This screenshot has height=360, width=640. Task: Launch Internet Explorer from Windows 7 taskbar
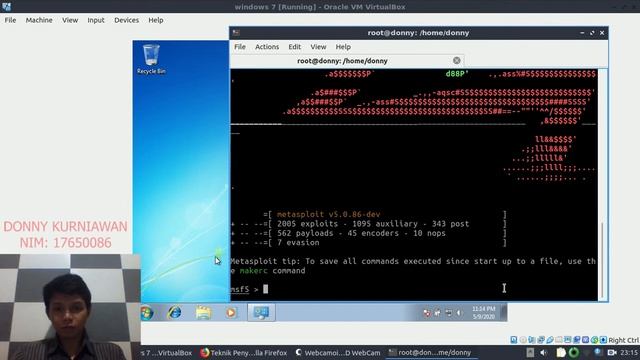point(175,313)
